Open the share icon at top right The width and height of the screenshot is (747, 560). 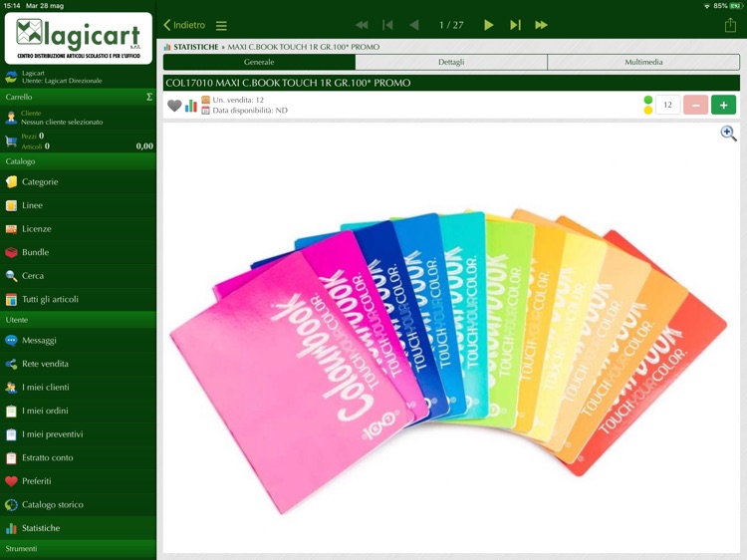pos(730,25)
